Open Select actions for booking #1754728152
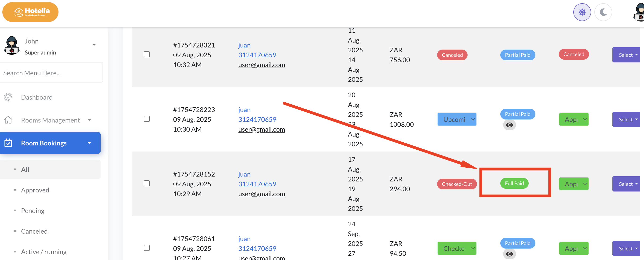This screenshot has height=260, width=644. point(626,184)
